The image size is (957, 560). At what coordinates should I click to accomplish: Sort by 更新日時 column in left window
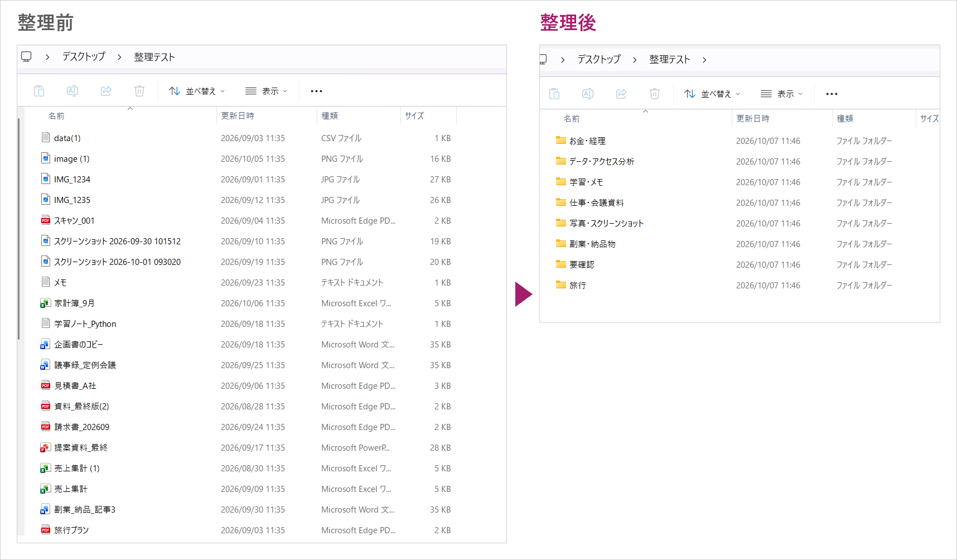(238, 115)
